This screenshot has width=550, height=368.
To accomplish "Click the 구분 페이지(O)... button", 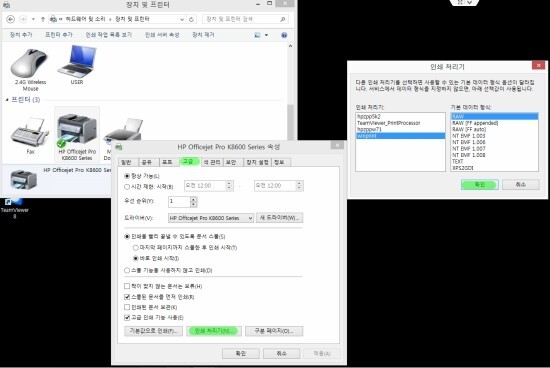I will tap(274, 331).
